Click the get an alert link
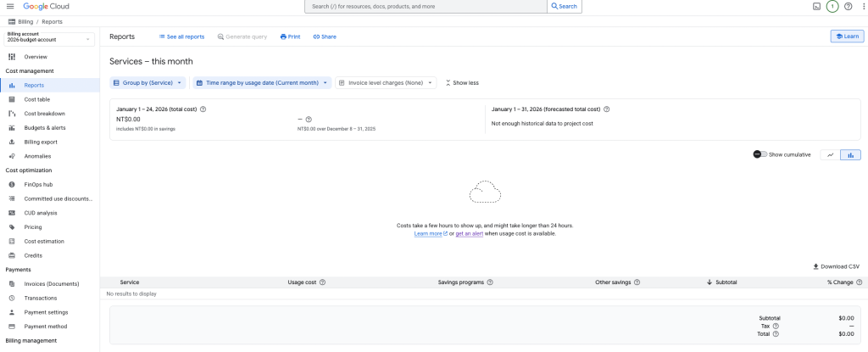The image size is (868, 352). coord(470,234)
